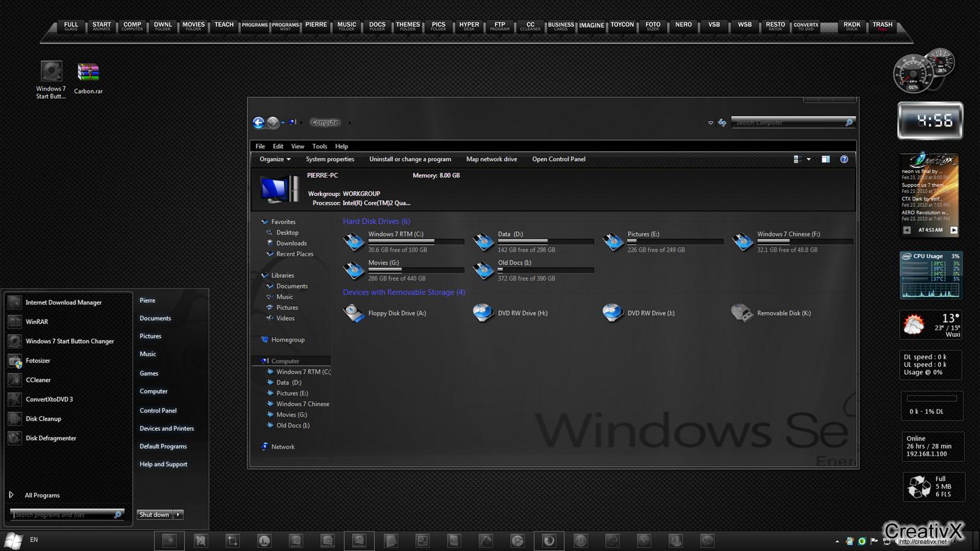Click the weather gadget sun icon

[914, 324]
